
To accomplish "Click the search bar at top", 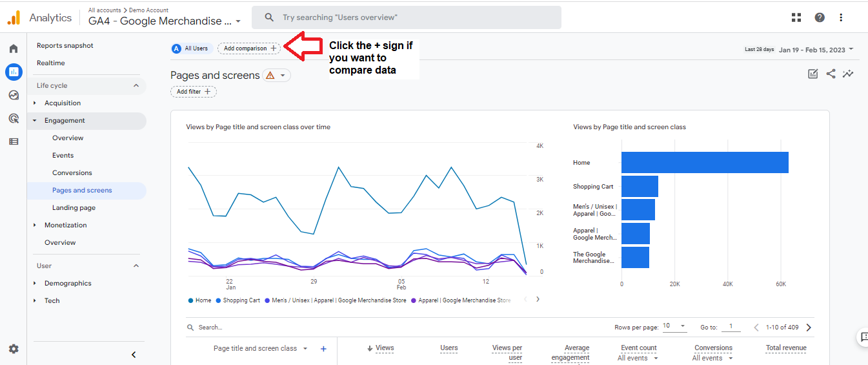I will pos(407,17).
